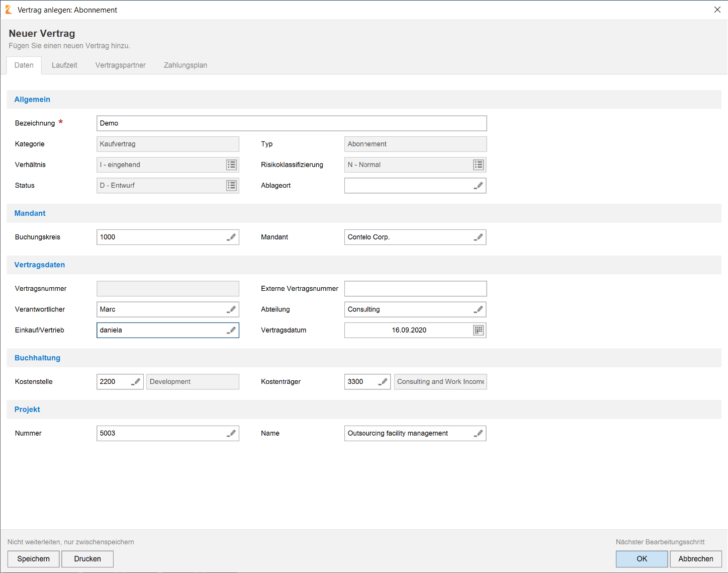Viewport: 728px width, 573px height.
Task: Switch to the Laufzeit tab
Action: pyautogui.click(x=64, y=65)
